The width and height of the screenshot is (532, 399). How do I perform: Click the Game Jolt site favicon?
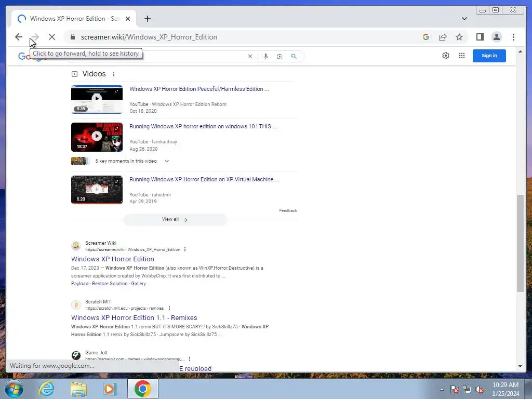(76, 355)
